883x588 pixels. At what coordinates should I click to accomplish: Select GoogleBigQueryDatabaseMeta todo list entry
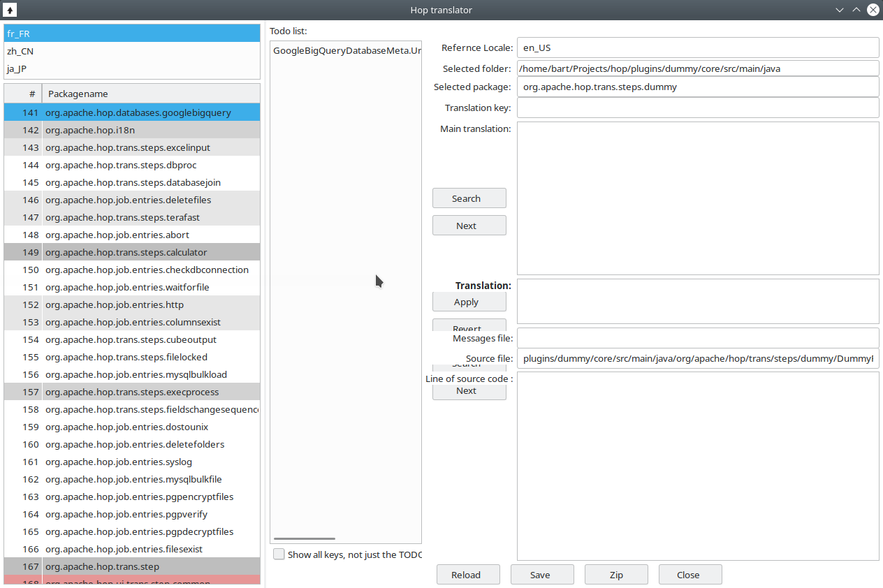346,51
